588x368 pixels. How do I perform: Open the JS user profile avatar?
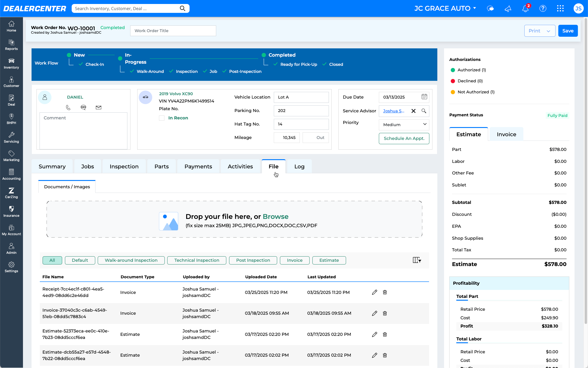tap(578, 8)
